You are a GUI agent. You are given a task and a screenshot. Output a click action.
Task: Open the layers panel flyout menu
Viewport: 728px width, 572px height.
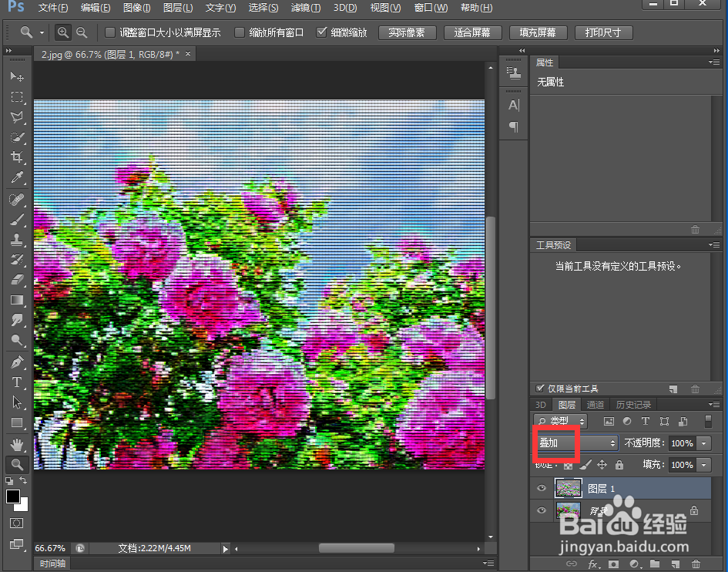tap(714, 404)
